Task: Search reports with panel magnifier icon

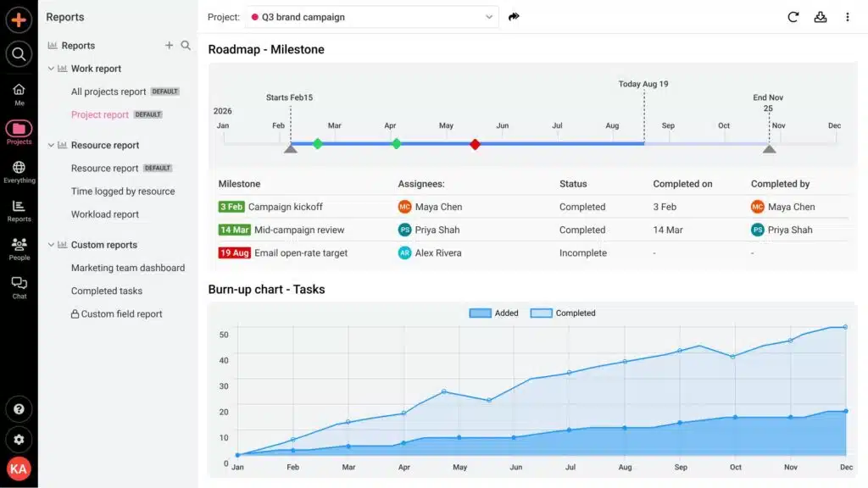Action: (186, 46)
